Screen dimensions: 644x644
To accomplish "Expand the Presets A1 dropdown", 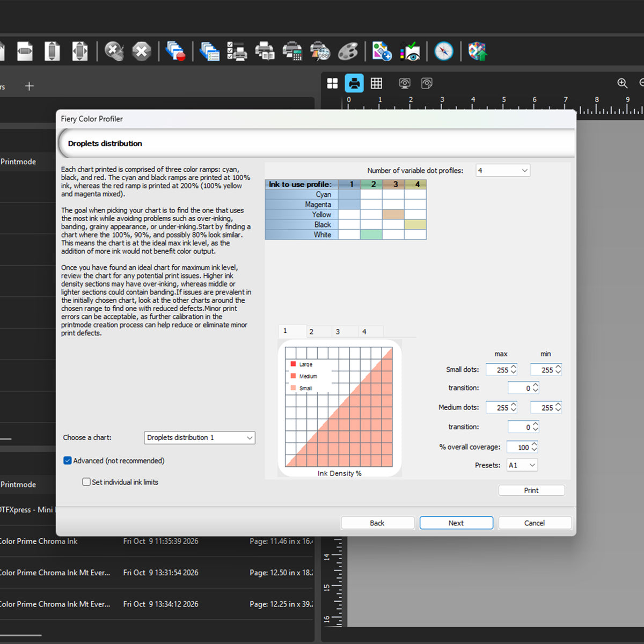I will coord(522,465).
